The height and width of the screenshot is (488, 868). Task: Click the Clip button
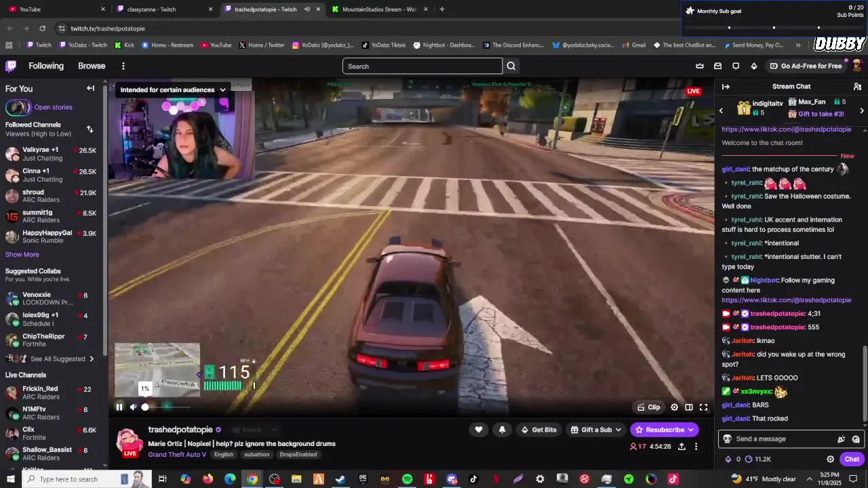coord(649,407)
